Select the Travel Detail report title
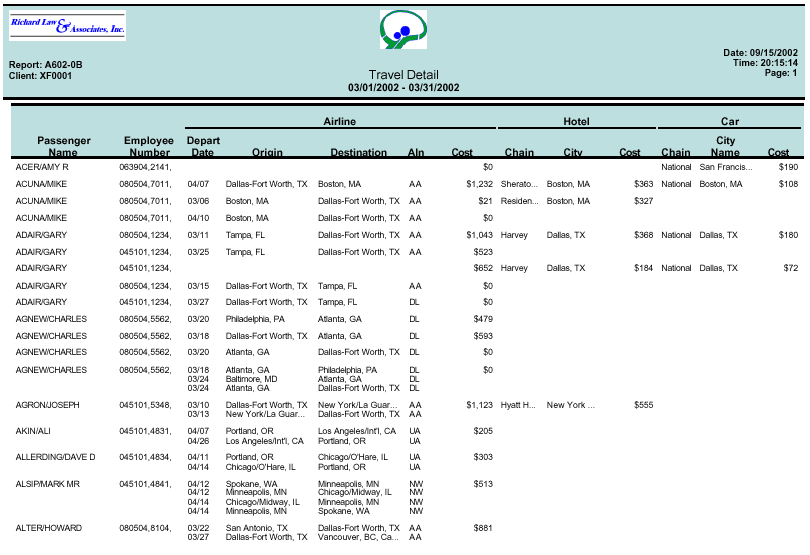The image size is (810, 555). coord(403,75)
